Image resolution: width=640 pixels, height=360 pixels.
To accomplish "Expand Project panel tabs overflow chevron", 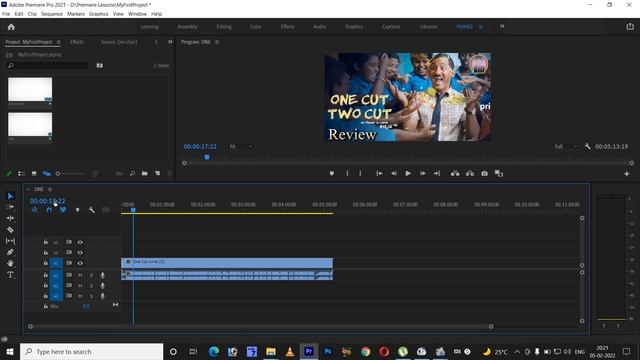I will click(170, 42).
